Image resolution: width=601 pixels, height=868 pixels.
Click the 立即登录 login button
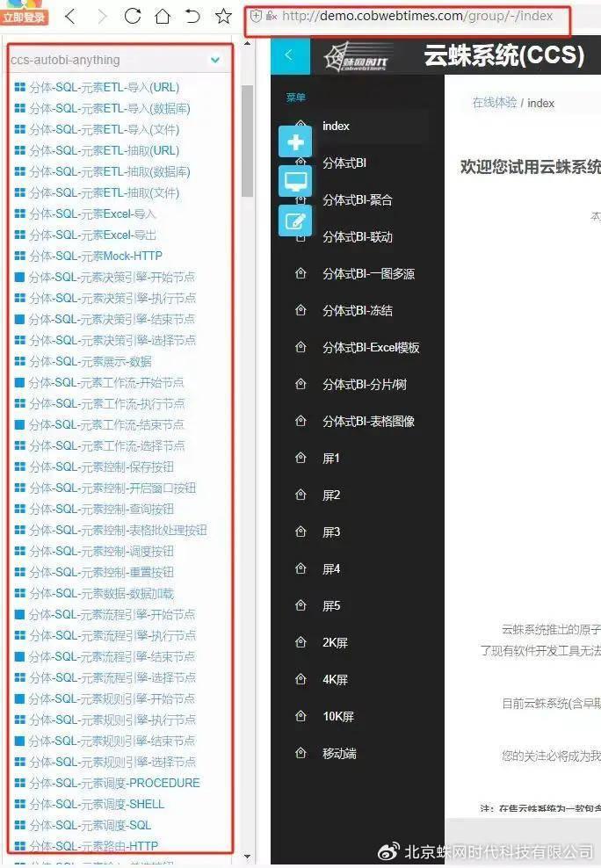coord(25,18)
